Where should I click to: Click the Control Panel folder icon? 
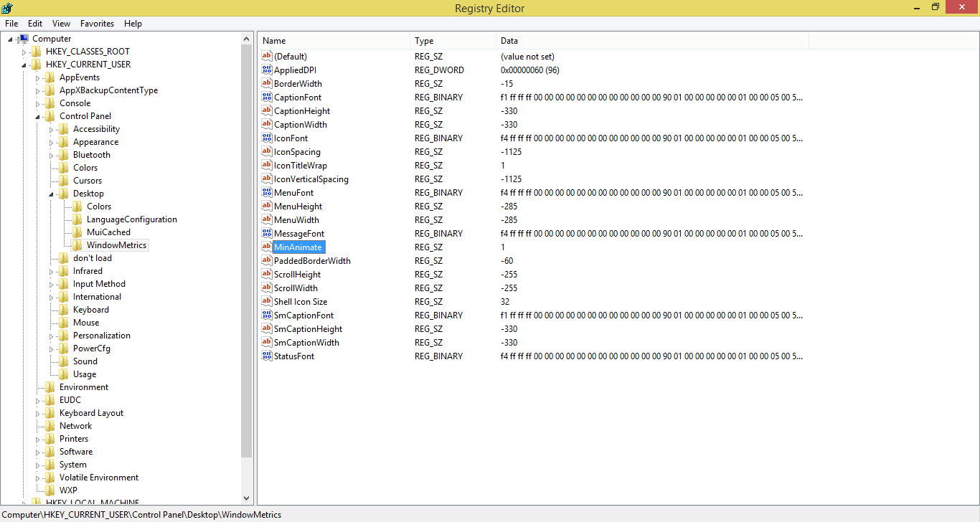click(50, 116)
